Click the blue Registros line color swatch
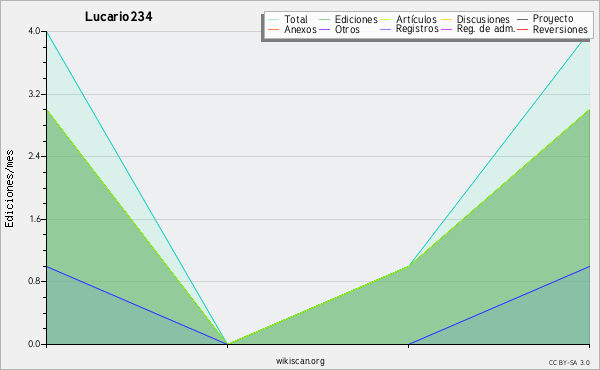Viewport: 600px width, 370px height. (386, 29)
